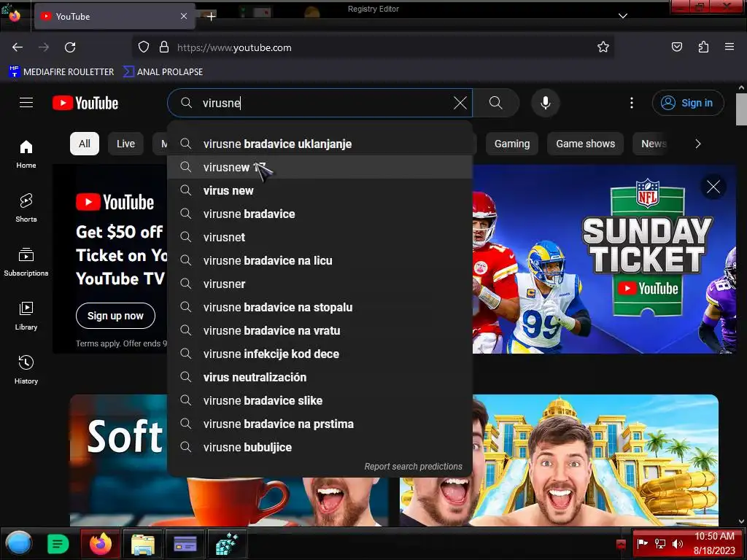Dismiss the NFL Sunday Ticket banner
Viewport: 747px width, 560px height.
713,187
